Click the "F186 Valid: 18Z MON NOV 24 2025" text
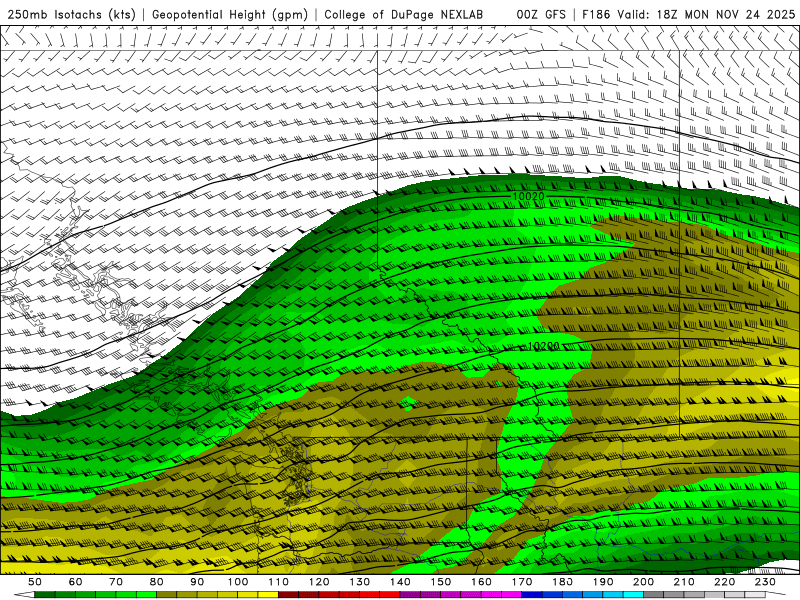800x600 pixels. (688, 14)
